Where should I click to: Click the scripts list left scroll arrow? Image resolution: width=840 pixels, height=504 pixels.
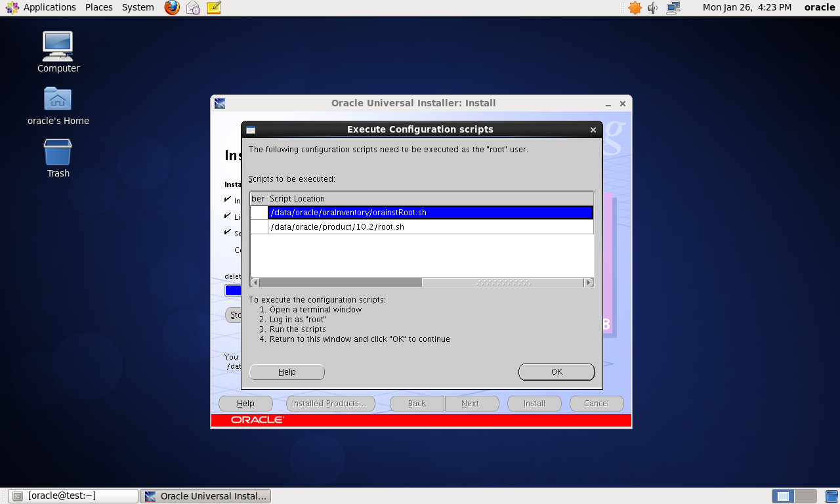click(x=255, y=283)
